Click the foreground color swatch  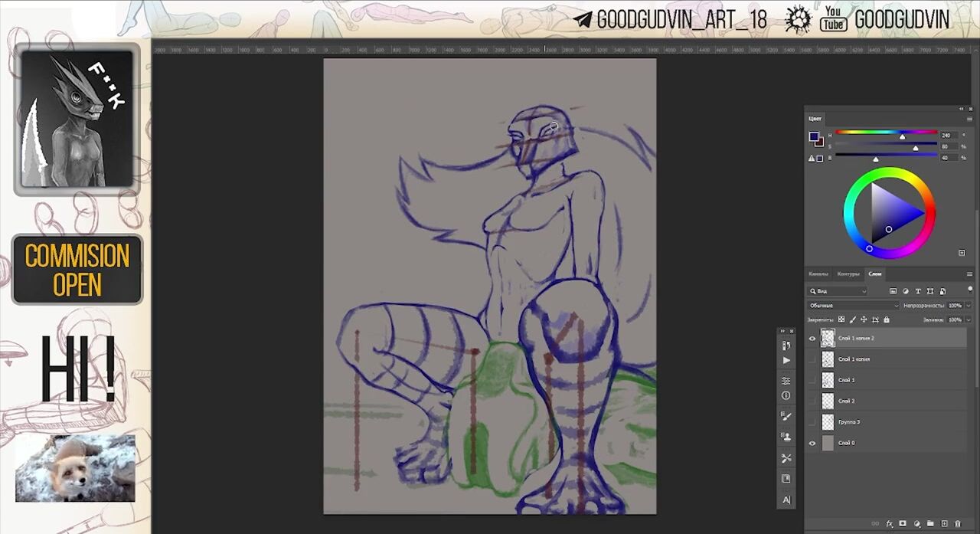click(x=814, y=137)
